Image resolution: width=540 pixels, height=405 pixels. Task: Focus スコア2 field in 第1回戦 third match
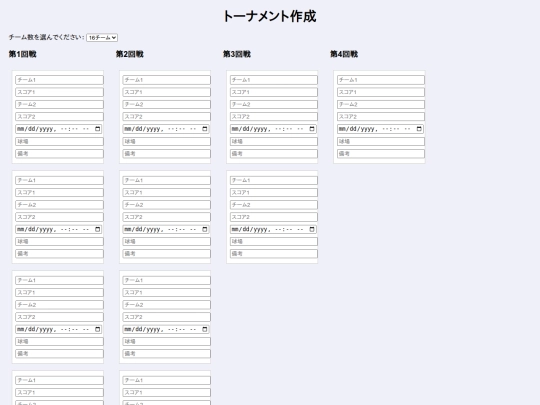(59, 317)
